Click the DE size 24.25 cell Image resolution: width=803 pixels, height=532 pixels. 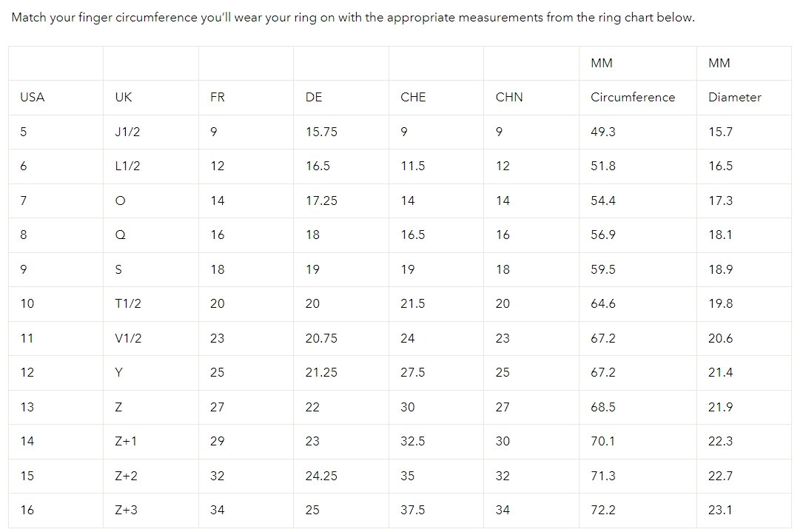tap(321, 476)
